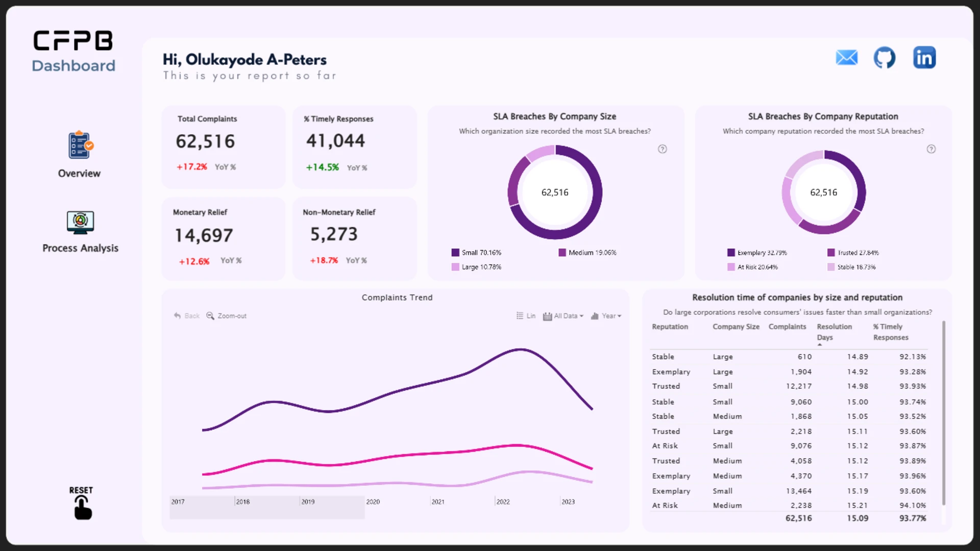Image resolution: width=980 pixels, height=551 pixels.
Task: Click the Zoom-out button label
Action: click(232, 316)
